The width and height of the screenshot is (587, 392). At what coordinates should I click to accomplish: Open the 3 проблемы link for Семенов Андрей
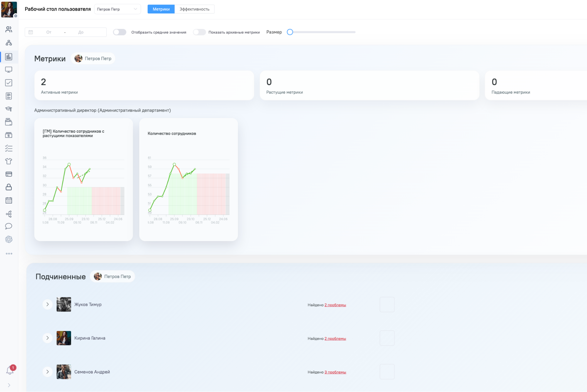click(x=335, y=372)
